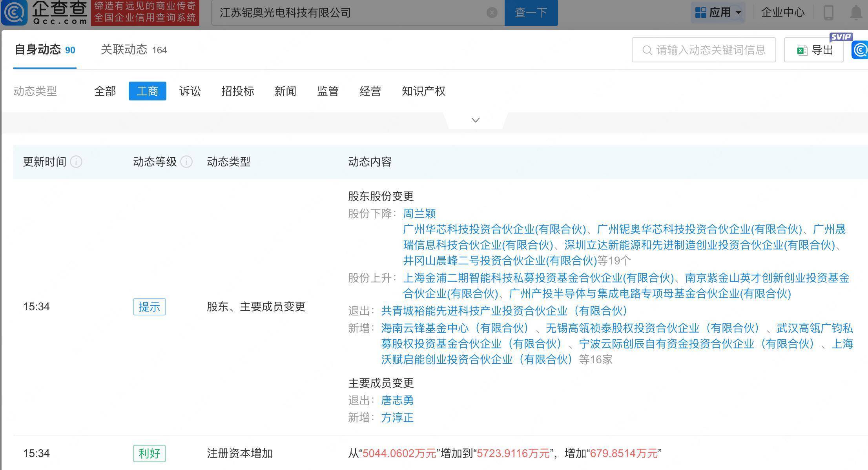Open 深圳立达新能源和先进制造创业投资合伙企业 link
The image size is (868, 470).
click(x=700, y=245)
